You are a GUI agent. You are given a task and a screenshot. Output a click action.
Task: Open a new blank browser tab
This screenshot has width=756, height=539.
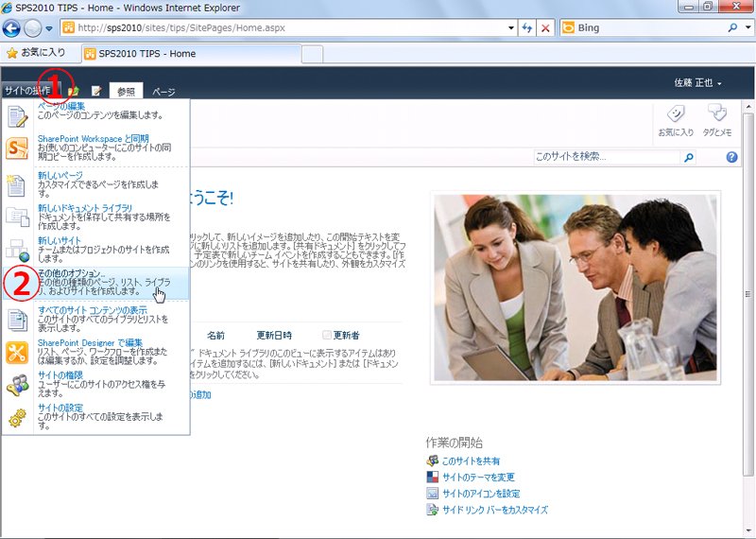coord(312,54)
